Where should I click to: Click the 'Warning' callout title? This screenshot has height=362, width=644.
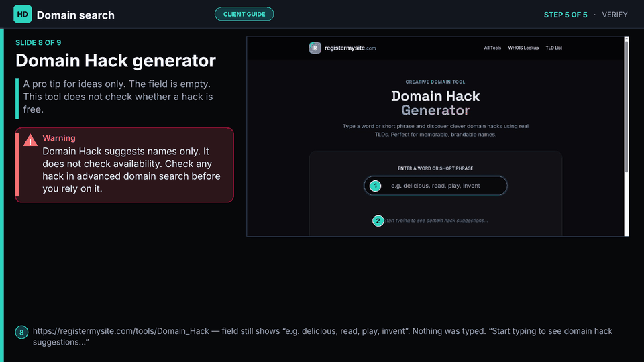59,138
